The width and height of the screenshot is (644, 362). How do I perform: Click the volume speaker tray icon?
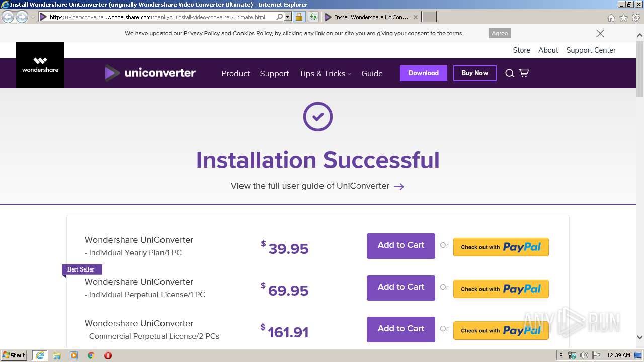584,355
